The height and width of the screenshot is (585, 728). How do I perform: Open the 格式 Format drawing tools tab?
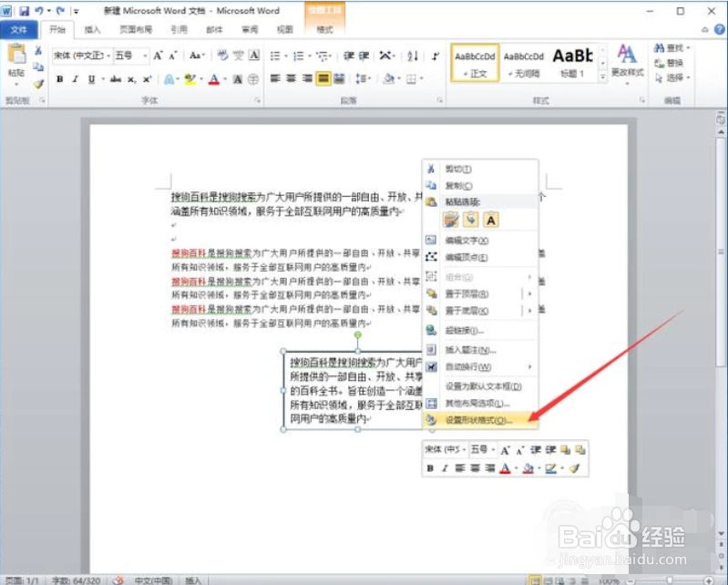[x=324, y=30]
